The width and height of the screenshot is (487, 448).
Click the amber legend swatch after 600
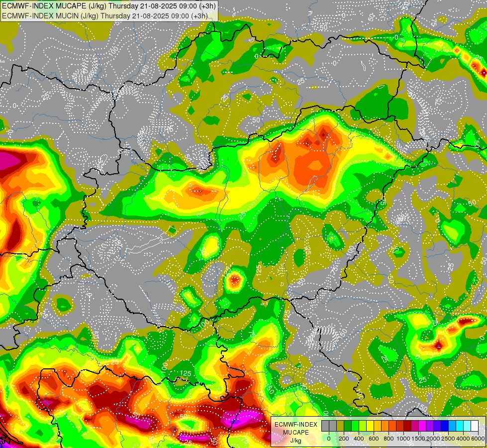click(378, 426)
